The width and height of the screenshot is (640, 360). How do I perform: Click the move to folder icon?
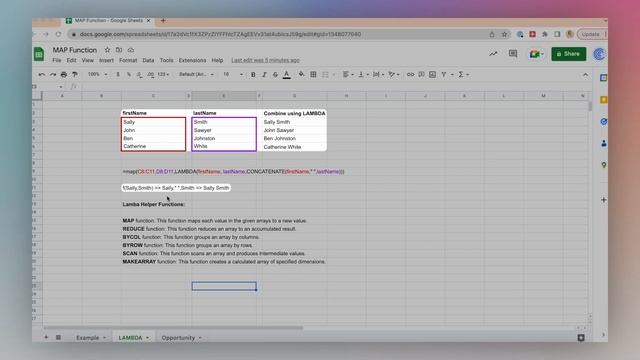[x=119, y=50]
